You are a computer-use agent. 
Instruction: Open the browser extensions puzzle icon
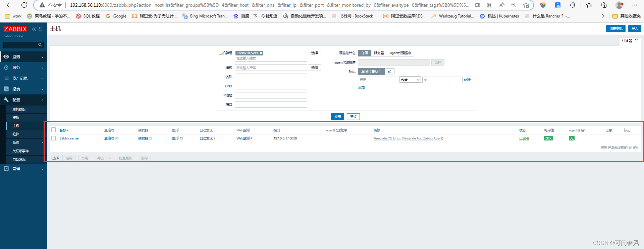pos(573,5)
